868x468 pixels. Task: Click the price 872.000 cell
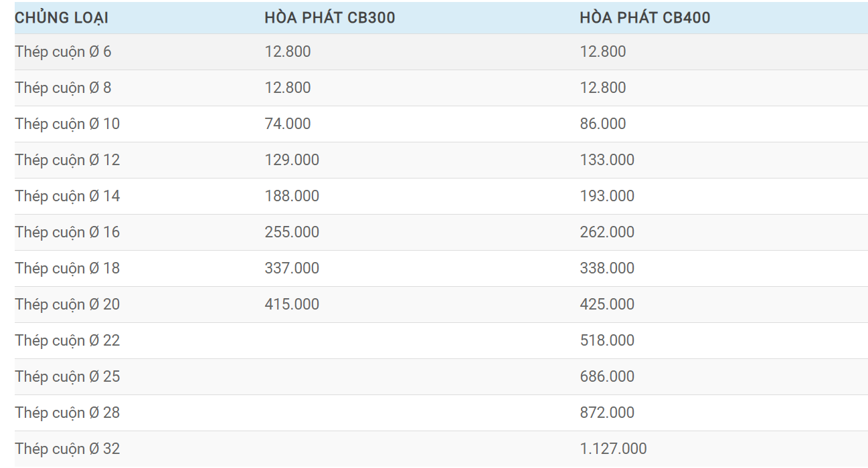[x=607, y=413]
